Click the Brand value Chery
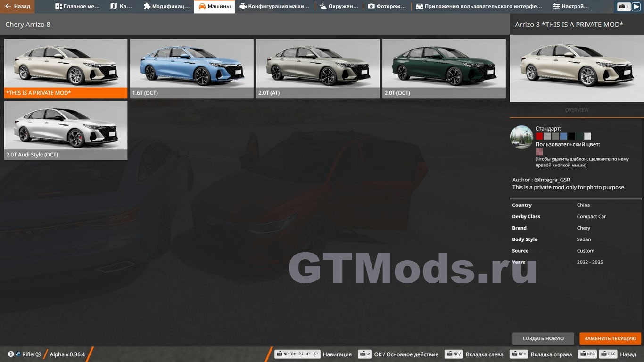644x362 pixels. 584,228
